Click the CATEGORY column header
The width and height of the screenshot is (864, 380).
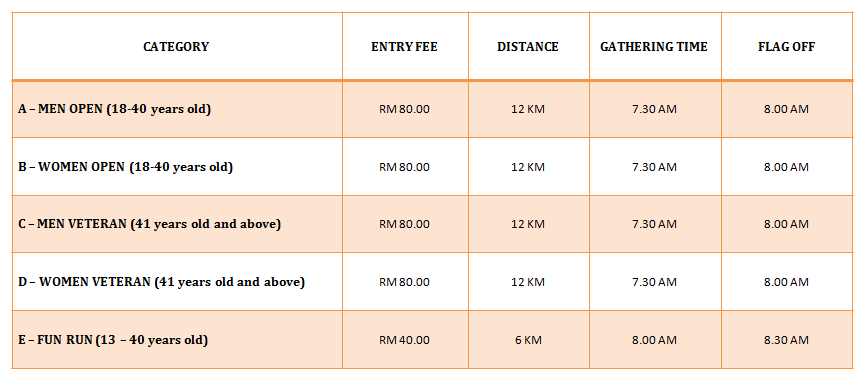click(x=176, y=47)
